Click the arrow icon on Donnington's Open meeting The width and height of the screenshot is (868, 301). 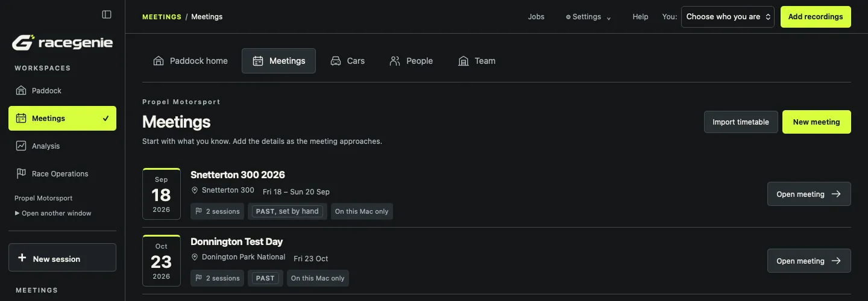[x=836, y=261]
